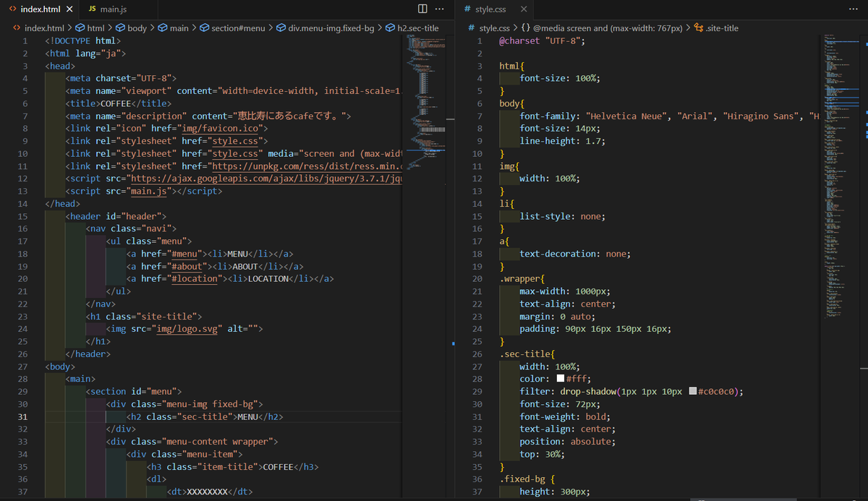Click the position: absolute declaration
868x501 pixels.
(568, 442)
